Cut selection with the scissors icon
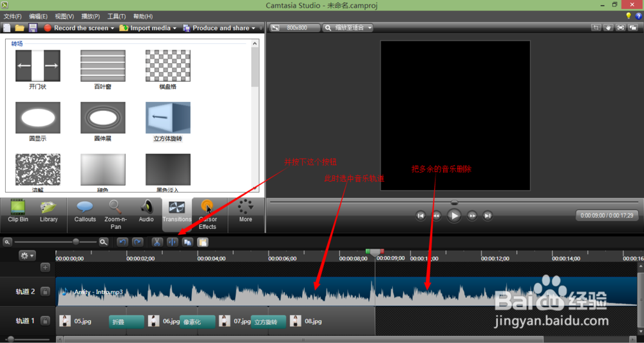This screenshot has width=644, height=343. (157, 242)
